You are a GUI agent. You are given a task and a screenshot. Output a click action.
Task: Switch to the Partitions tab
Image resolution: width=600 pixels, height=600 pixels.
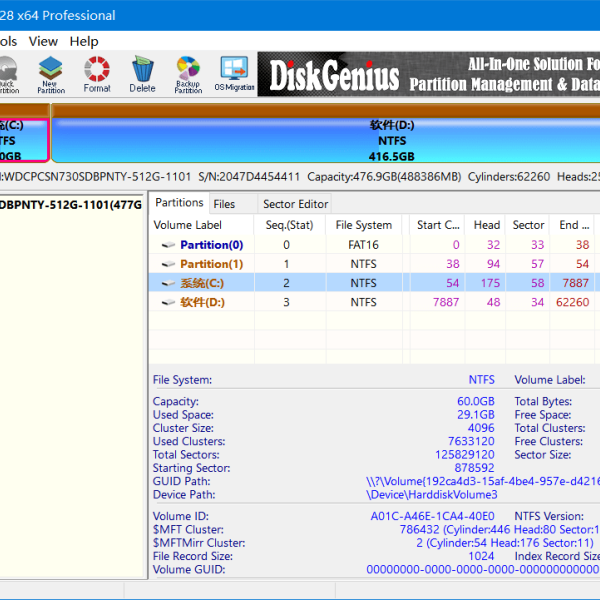pyautogui.click(x=179, y=203)
